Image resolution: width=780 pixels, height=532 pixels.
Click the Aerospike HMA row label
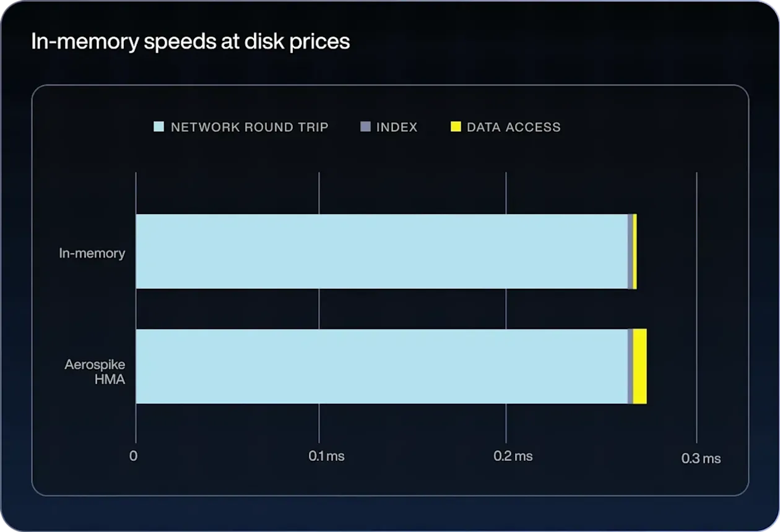(x=95, y=372)
